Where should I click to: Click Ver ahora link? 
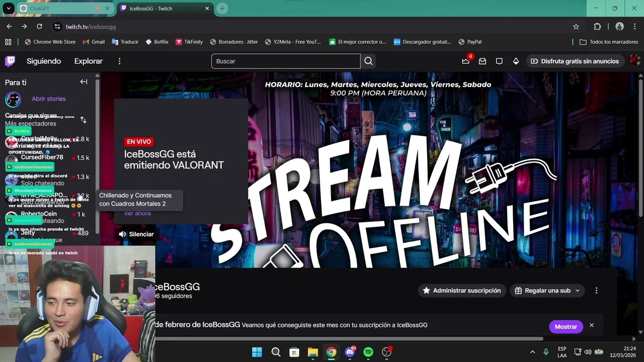point(137,213)
